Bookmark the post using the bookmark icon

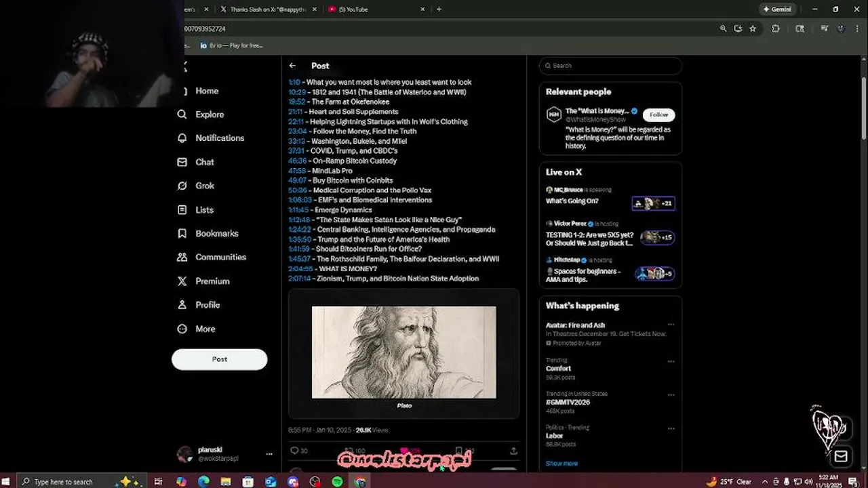(459, 451)
